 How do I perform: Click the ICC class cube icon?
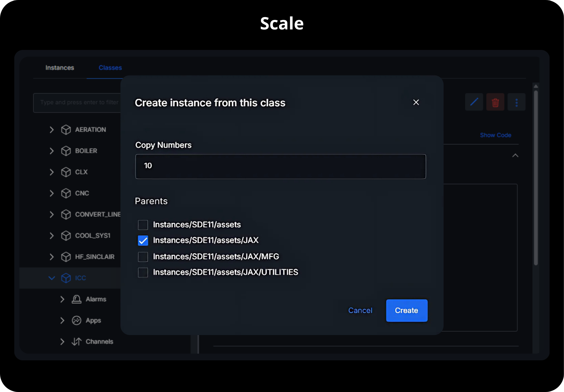[x=66, y=278]
